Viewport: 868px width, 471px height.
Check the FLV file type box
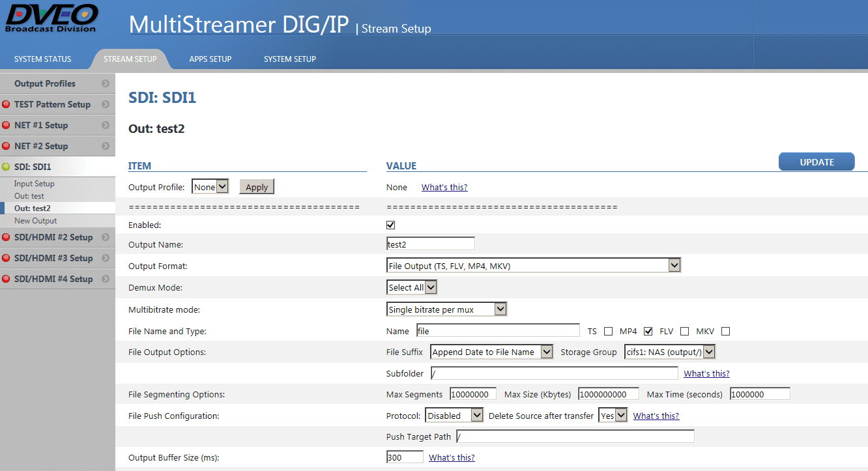click(x=684, y=331)
